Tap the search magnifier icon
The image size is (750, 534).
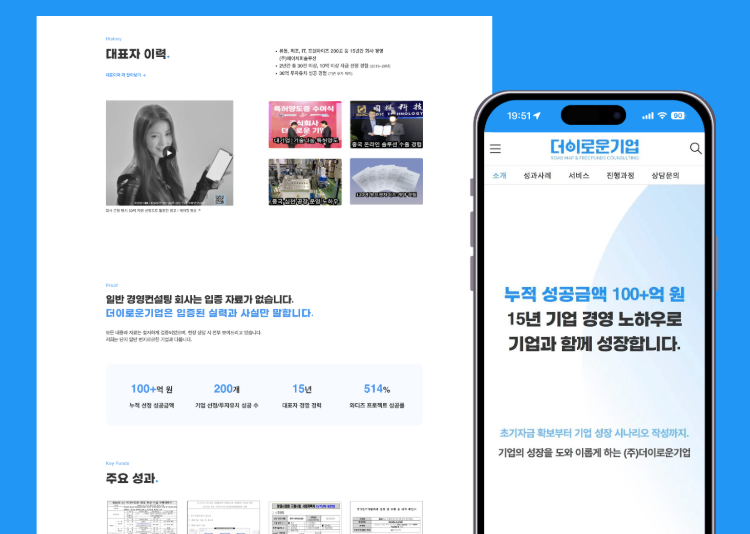tap(695, 148)
